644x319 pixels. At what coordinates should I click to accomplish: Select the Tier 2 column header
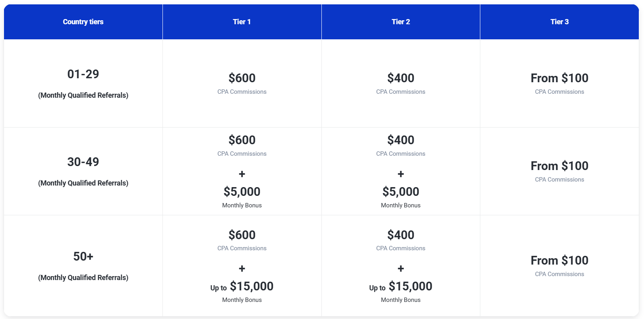(400, 22)
